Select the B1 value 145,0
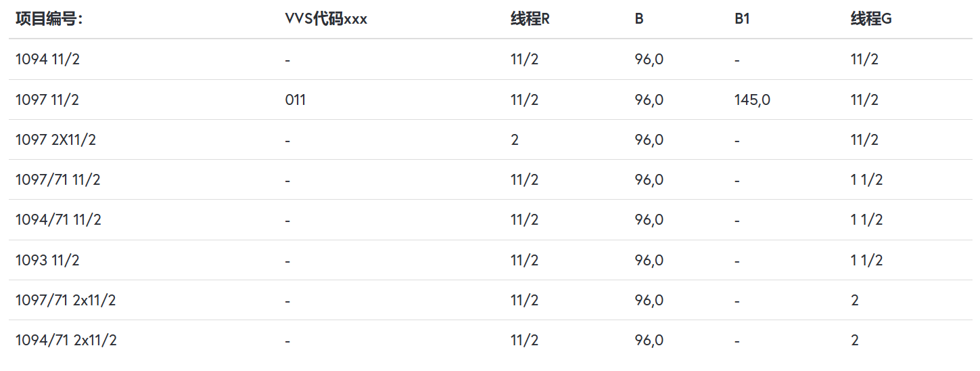 click(x=752, y=100)
